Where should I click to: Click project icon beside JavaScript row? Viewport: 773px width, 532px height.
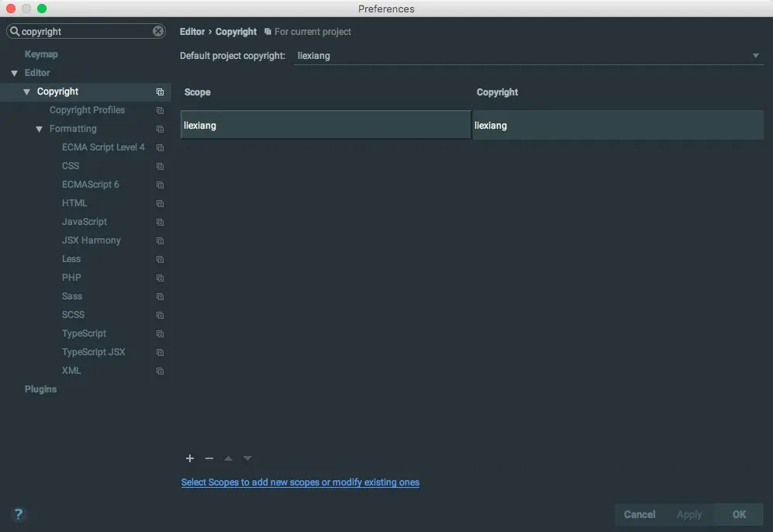click(160, 223)
